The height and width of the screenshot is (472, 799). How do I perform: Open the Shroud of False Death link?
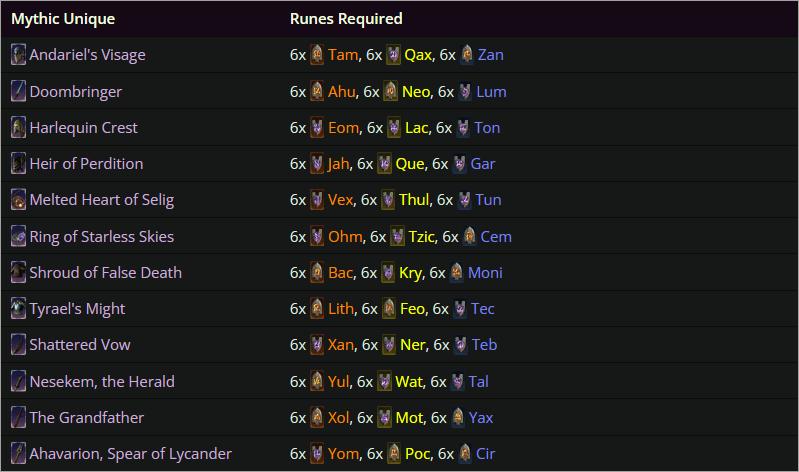[x=105, y=273]
